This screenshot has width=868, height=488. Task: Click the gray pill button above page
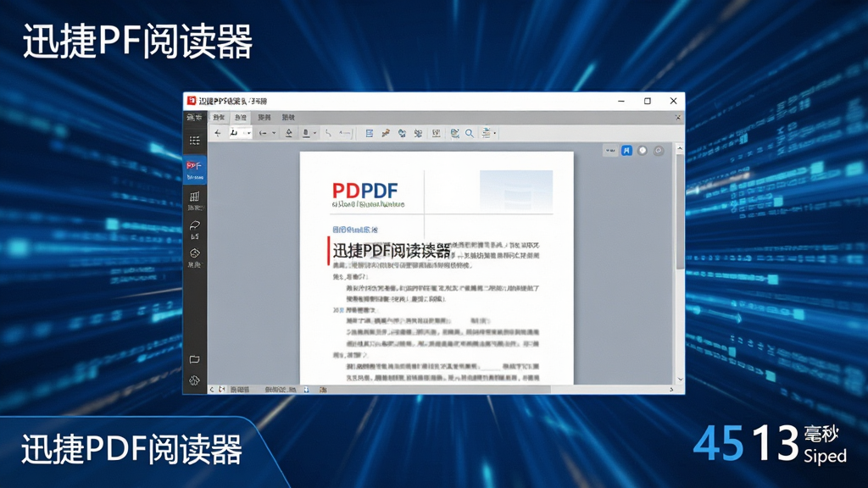click(x=610, y=151)
